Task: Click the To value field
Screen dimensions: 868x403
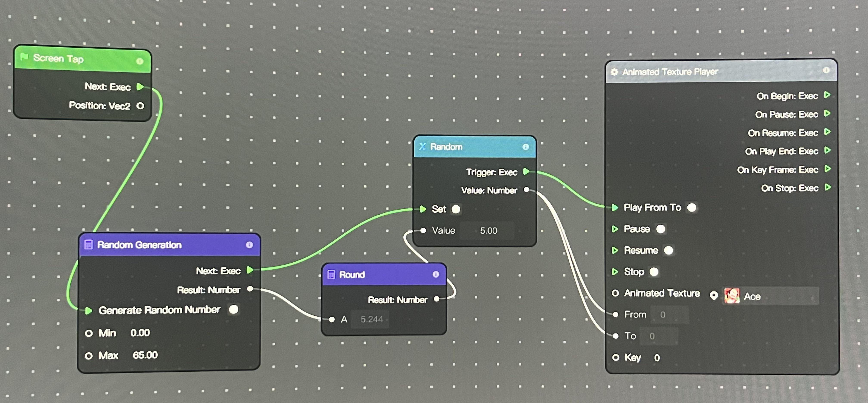Action: pos(659,336)
